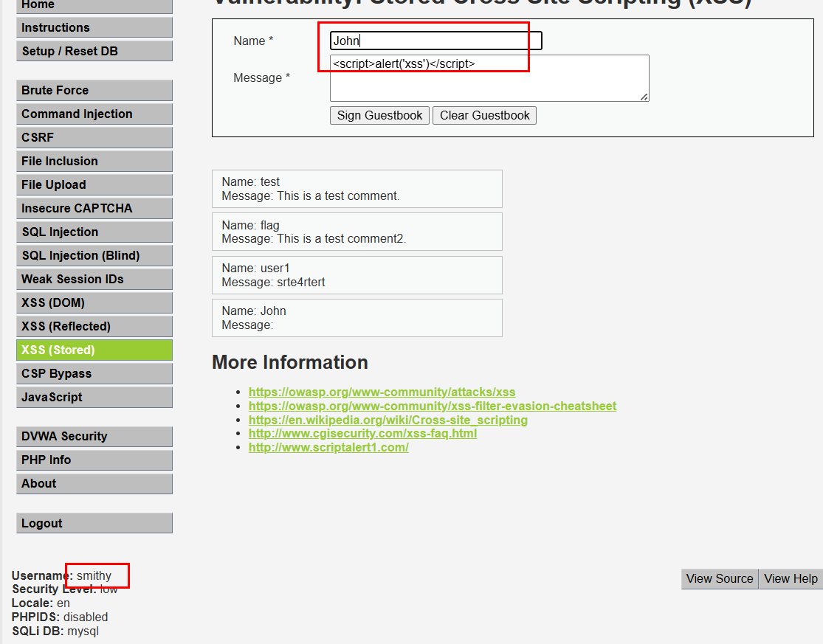Open OWASP xss-filter-evasion-cheatsheet link
The height and width of the screenshot is (644, 823).
433,406
